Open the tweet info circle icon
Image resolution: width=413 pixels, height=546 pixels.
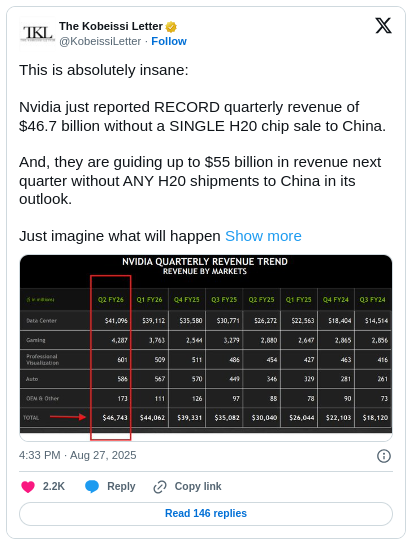click(384, 456)
